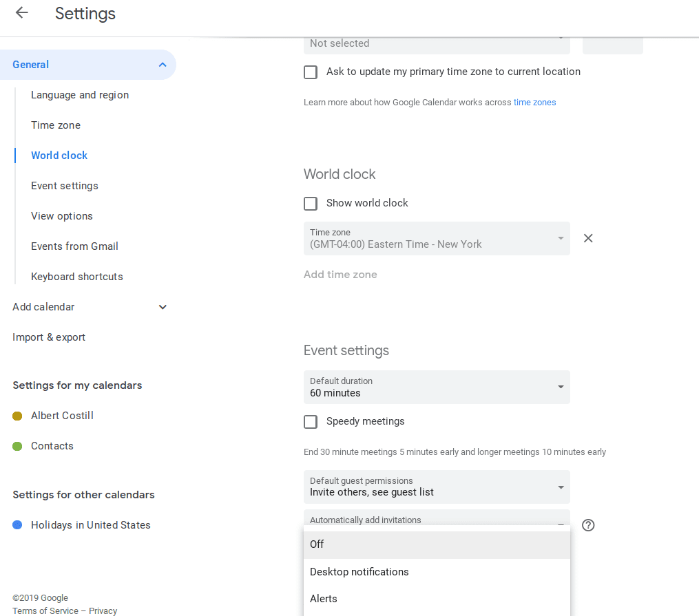The width and height of the screenshot is (699, 616).
Task: Open the time zones help link
Action: point(534,103)
